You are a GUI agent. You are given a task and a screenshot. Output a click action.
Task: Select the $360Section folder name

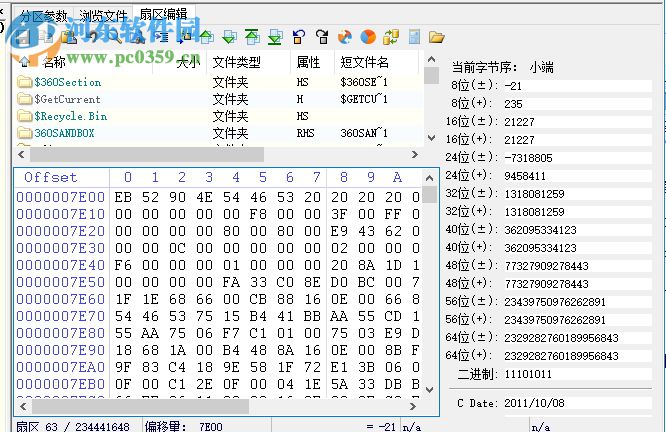point(68,82)
